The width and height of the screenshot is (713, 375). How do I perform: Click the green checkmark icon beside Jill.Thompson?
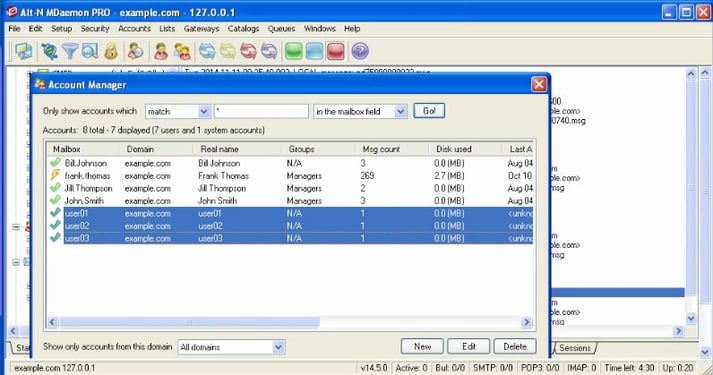55,187
